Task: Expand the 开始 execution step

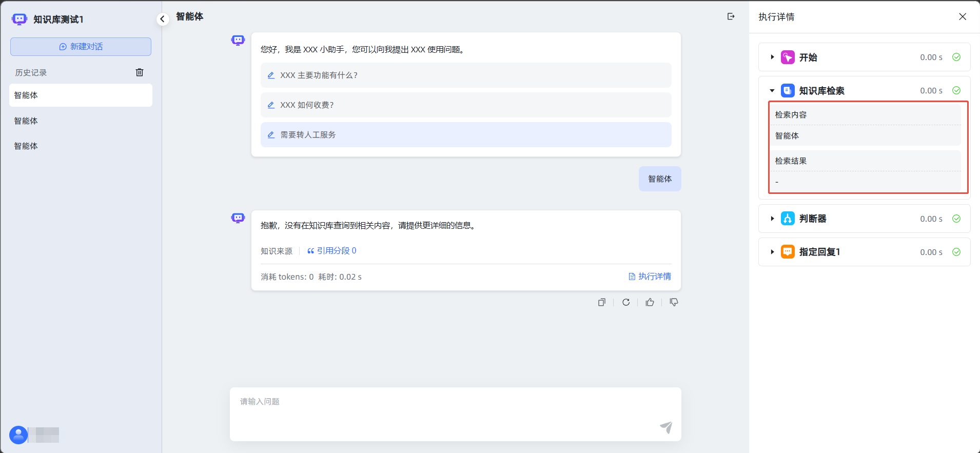Action: [x=772, y=57]
